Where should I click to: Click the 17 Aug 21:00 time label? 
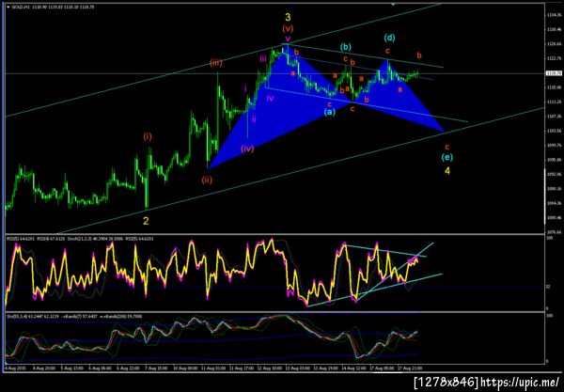pos(410,368)
